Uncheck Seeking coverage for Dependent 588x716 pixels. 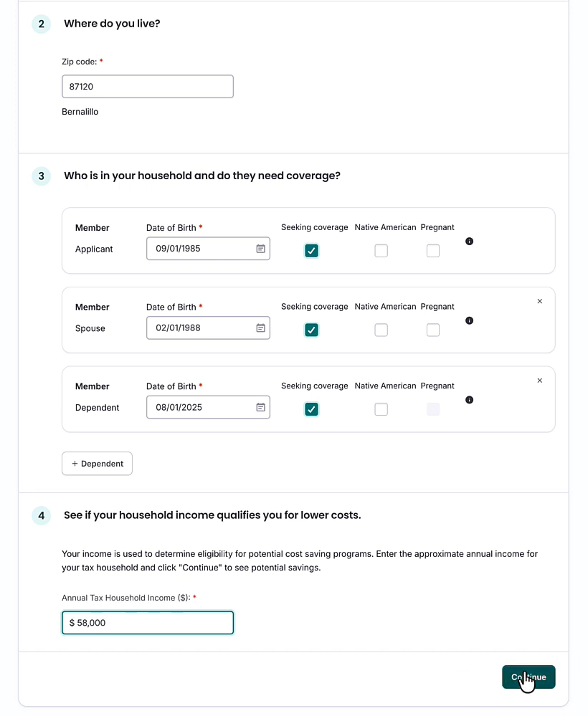pos(311,409)
